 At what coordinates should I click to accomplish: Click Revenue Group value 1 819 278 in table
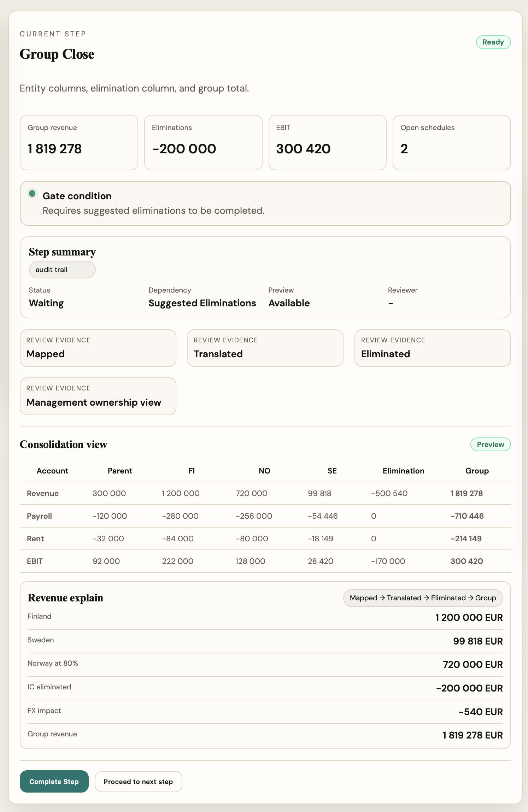467,493
